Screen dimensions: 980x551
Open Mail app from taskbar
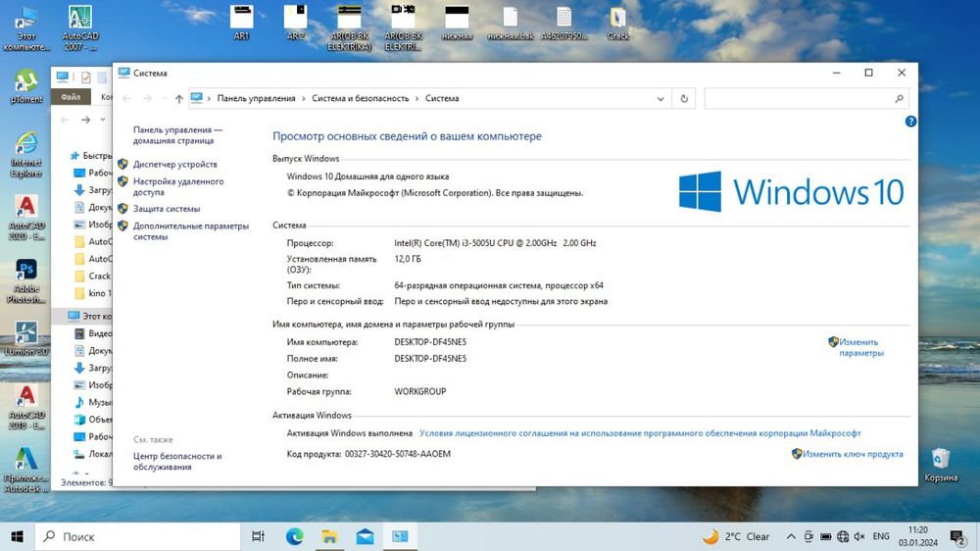tap(365, 536)
